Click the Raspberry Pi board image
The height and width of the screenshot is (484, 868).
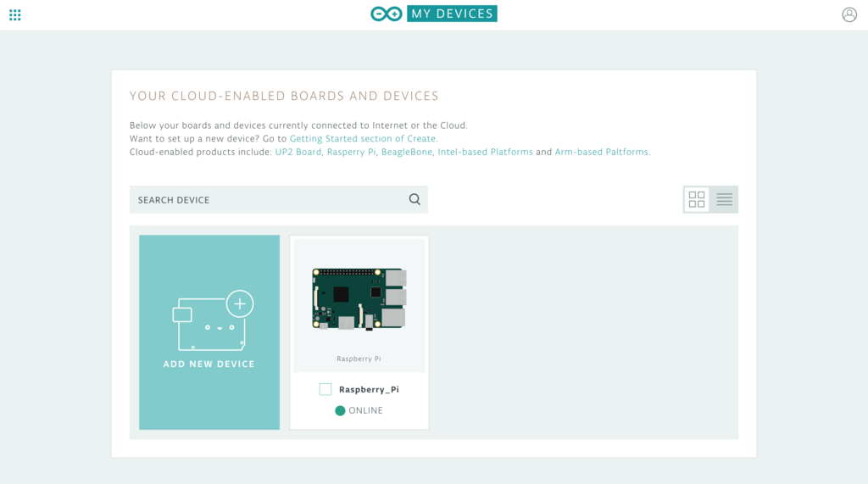pos(359,299)
